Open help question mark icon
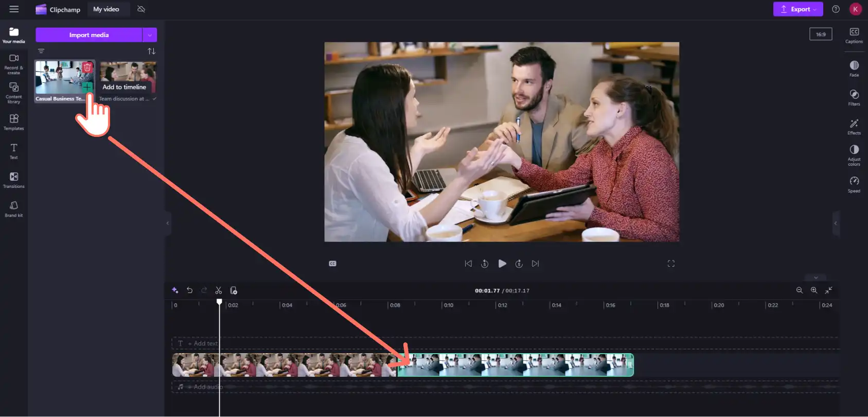Screen dimensions: 868x417 pyautogui.click(x=836, y=9)
